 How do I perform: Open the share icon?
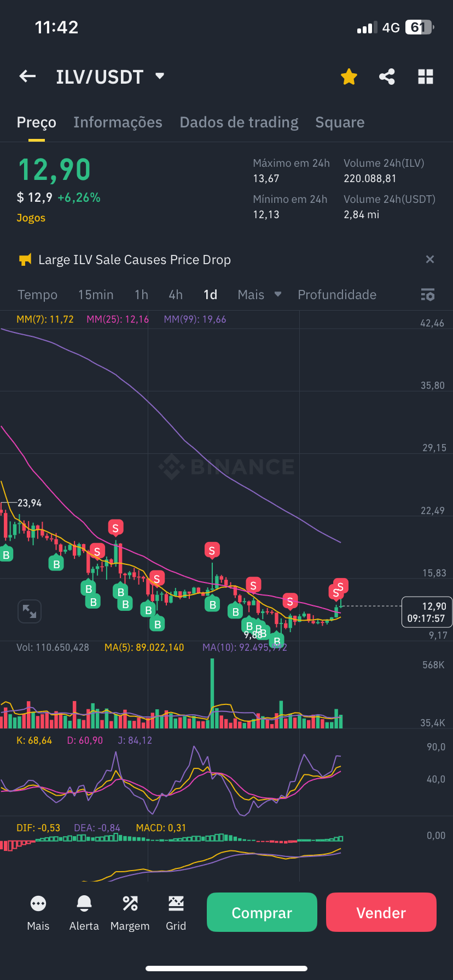[x=387, y=77]
